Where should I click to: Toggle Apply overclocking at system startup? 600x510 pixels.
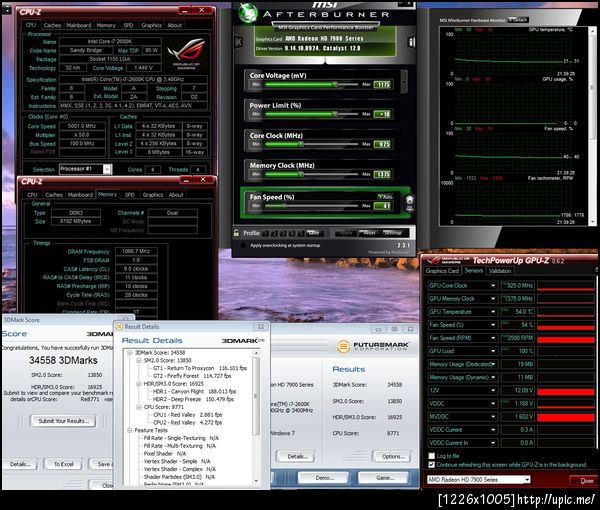[x=243, y=245]
